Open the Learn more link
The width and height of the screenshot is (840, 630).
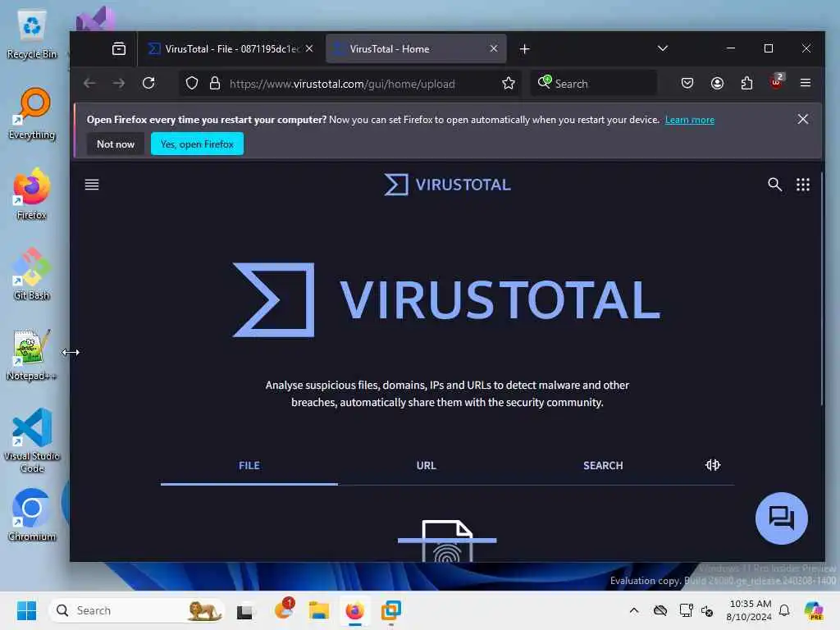pos(689,120)
